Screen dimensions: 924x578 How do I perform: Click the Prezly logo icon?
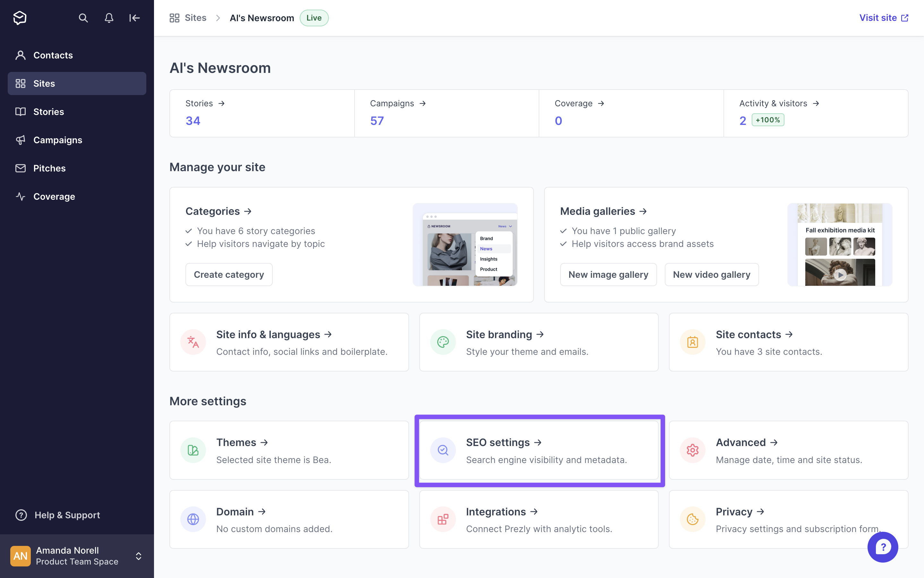click(x=20, y=18)
